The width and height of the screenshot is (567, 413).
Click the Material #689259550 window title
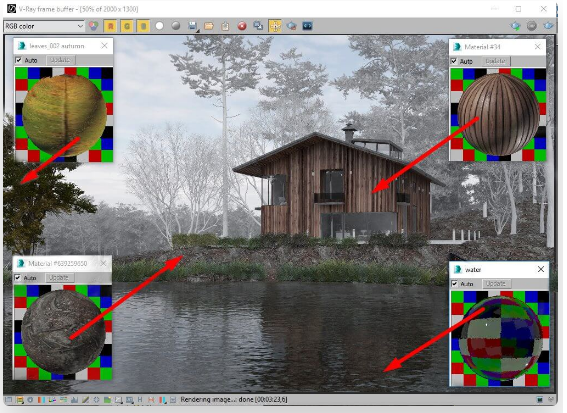point(58,264)
